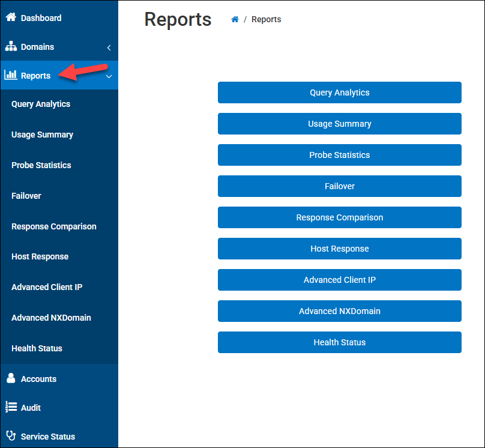Click the Reports bar chart icon
The image size is (485, 448).
click(11, 75)
